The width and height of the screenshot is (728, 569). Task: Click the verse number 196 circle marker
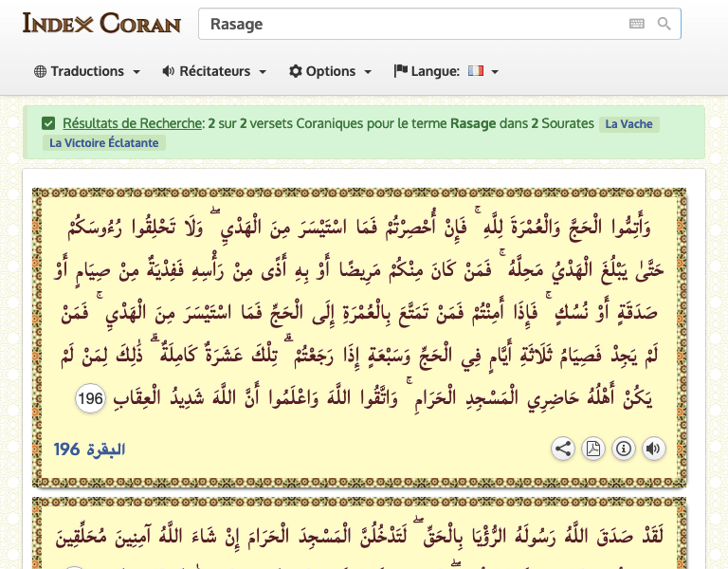coord(91,398)
